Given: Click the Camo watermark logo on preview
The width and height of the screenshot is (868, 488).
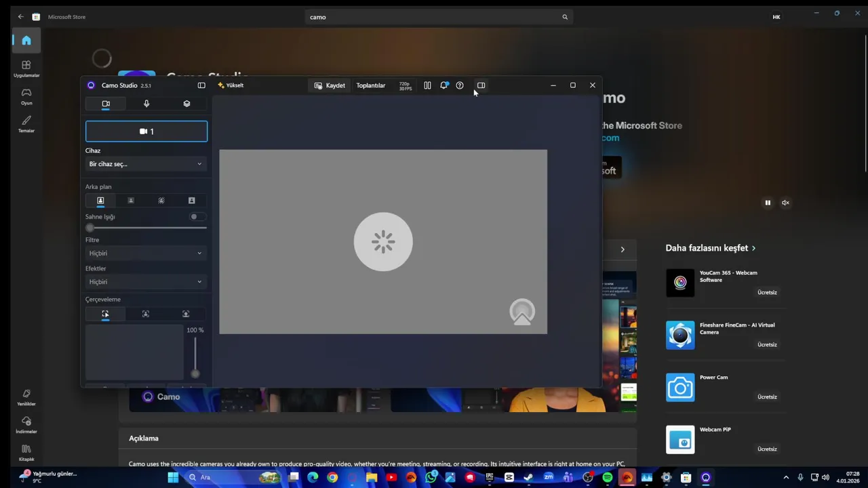Looking at the screenshot, I should [522, 312].
